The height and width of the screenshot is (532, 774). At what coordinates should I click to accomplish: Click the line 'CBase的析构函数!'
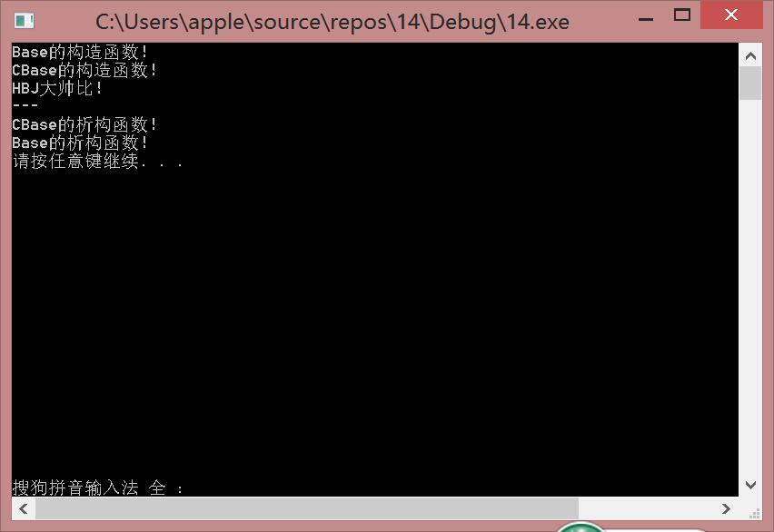(84, 124)
